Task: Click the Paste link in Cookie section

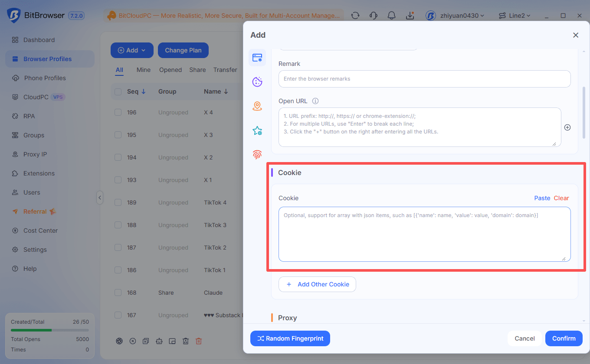Action: point(542,198)
